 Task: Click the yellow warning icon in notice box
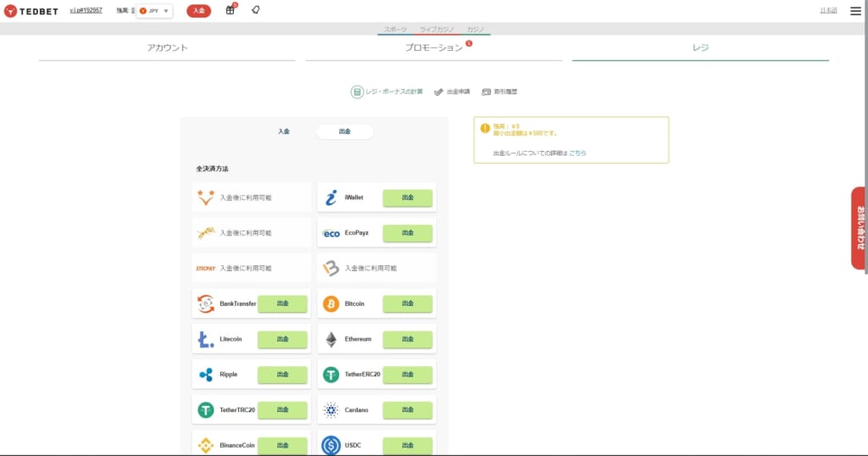tap(485, 128)
